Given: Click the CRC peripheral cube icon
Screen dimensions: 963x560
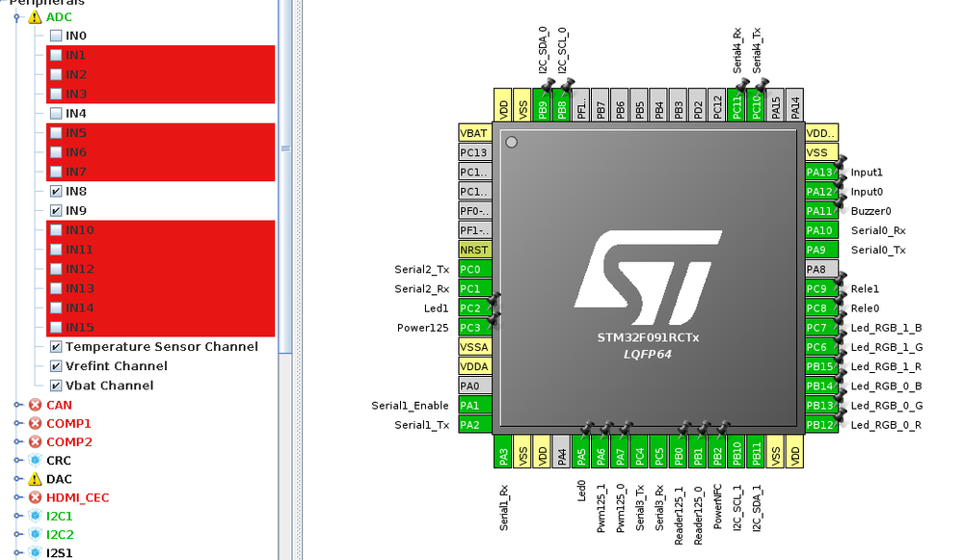Looking at the screenshot, I should (35, 460).
